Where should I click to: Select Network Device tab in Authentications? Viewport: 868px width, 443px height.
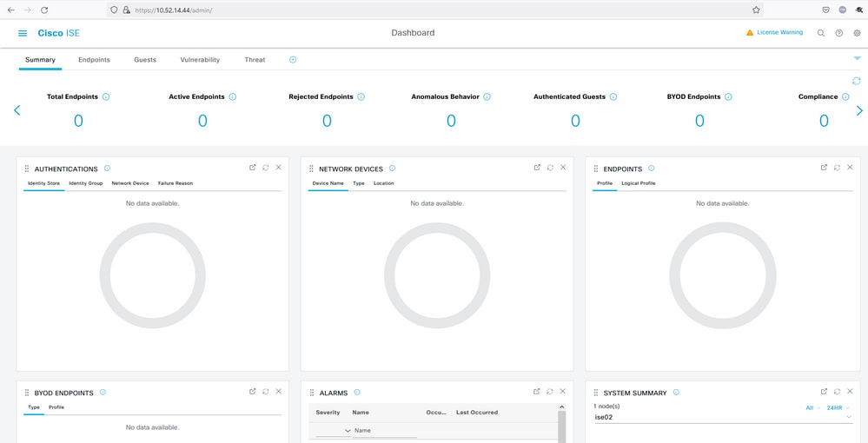click(x=130, y=183)
